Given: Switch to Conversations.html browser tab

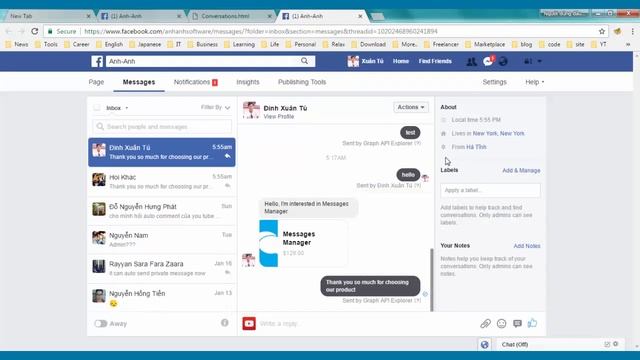Looking at the screenshot, I should (231, 16).
